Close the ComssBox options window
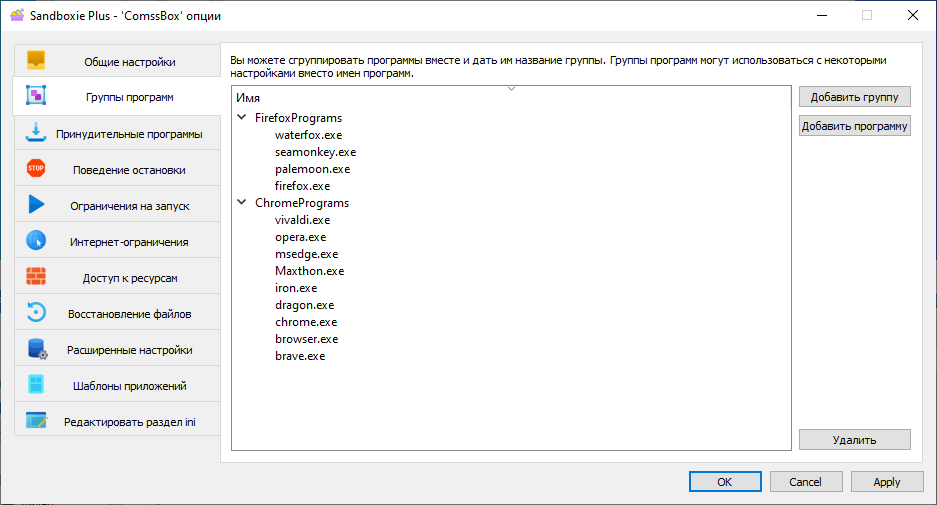937x505 pixels. [x=912, y=16]
